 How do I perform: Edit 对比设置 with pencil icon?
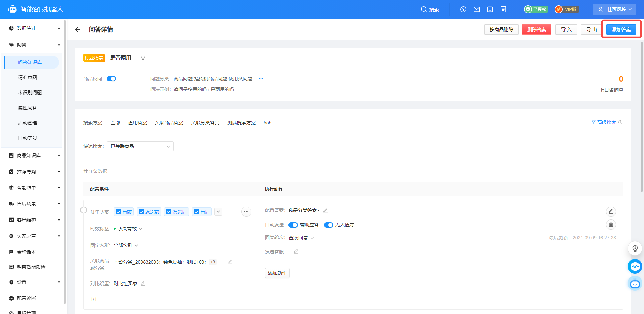click(143, 284)
